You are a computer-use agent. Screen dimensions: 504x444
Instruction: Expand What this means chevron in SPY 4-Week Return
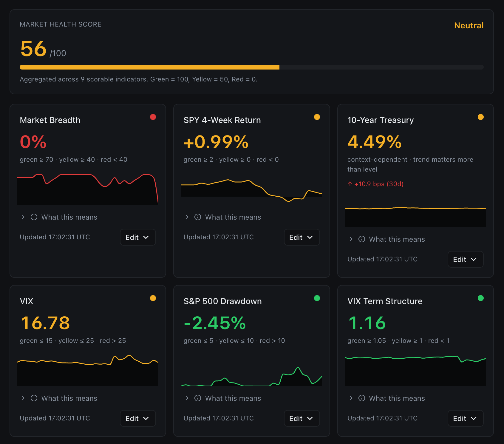click(x=187, y=217)
